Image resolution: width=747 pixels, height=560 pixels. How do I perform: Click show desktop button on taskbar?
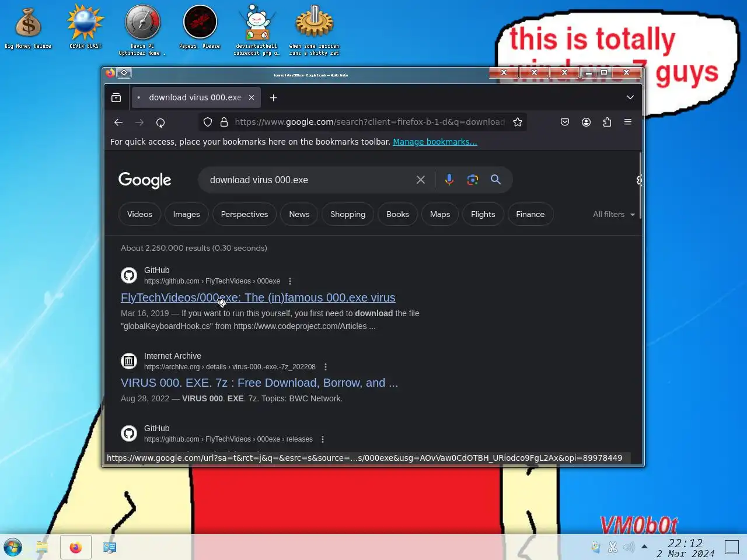coord(732,547)
